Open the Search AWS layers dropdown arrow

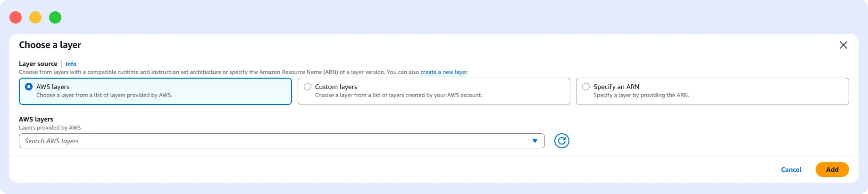point(535,141)
